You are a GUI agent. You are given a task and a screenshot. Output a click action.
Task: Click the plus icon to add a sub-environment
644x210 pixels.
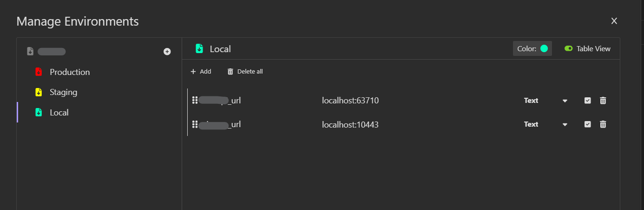167,52
